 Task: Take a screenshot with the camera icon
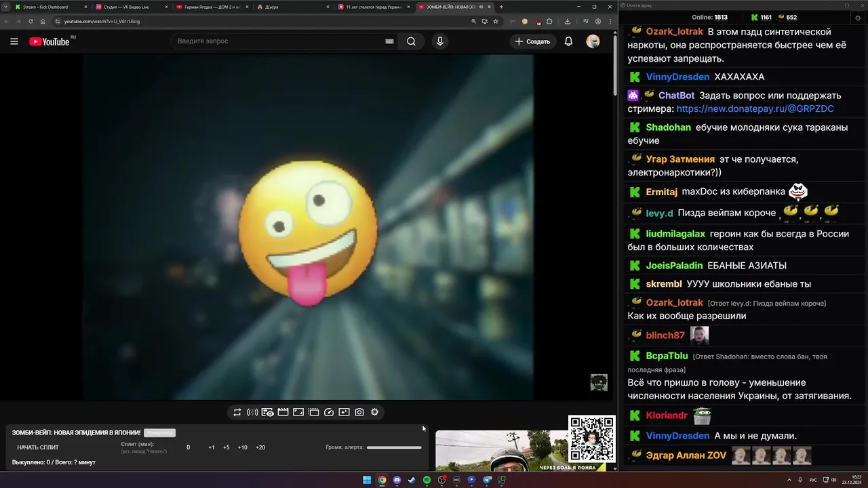point(359,412)
